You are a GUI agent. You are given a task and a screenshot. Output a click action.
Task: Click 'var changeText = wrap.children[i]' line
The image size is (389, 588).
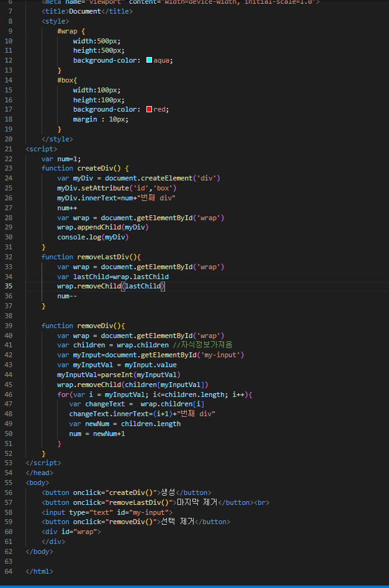(136, 404)
